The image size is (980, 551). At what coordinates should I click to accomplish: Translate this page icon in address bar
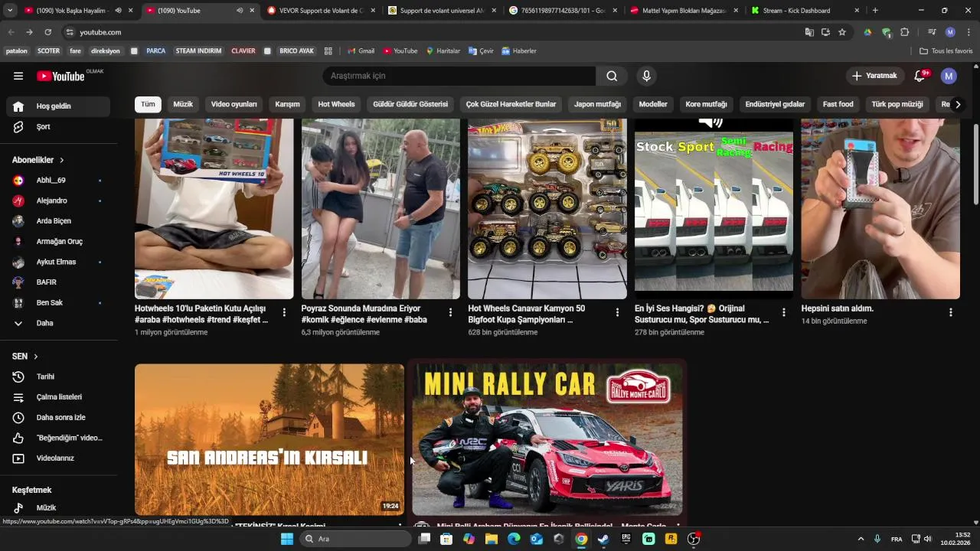pos(809,32)
